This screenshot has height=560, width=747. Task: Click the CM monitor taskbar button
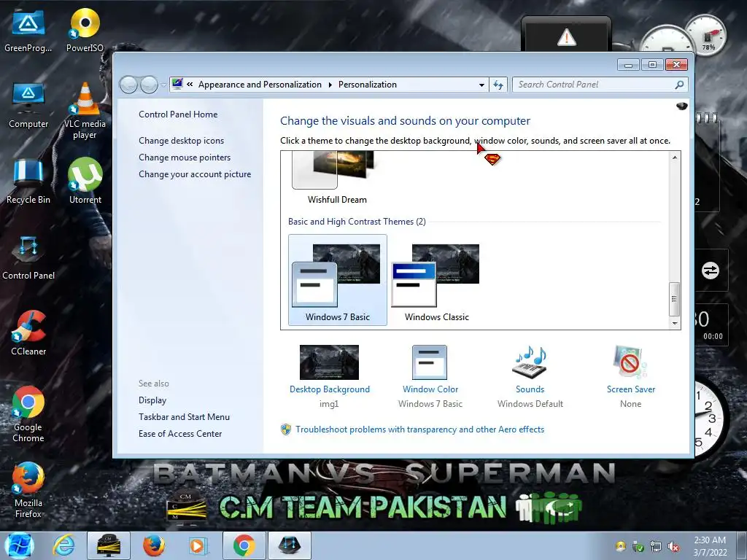(109, 545)
